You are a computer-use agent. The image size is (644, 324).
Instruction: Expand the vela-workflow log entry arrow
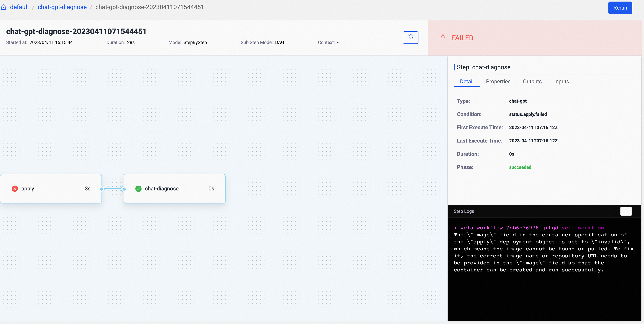click(x=455, y=228)
